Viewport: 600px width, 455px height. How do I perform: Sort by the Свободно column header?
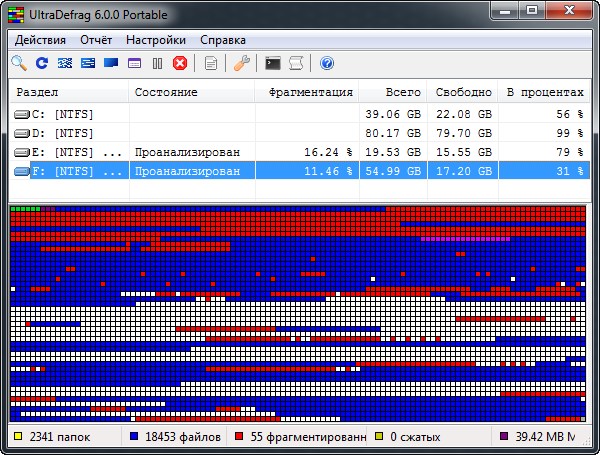pyautogui.click(x=463, y=92)
